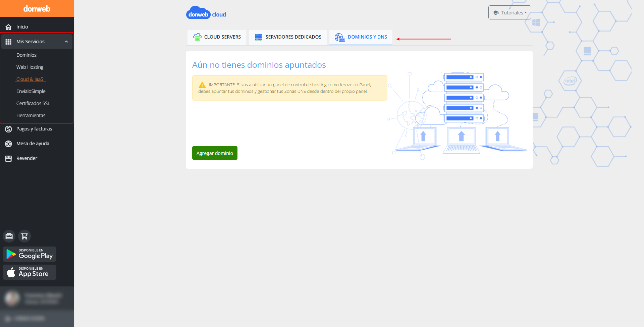
Task: Open EnvíaloSimple in the sidebar
Action: click(31, 91)
